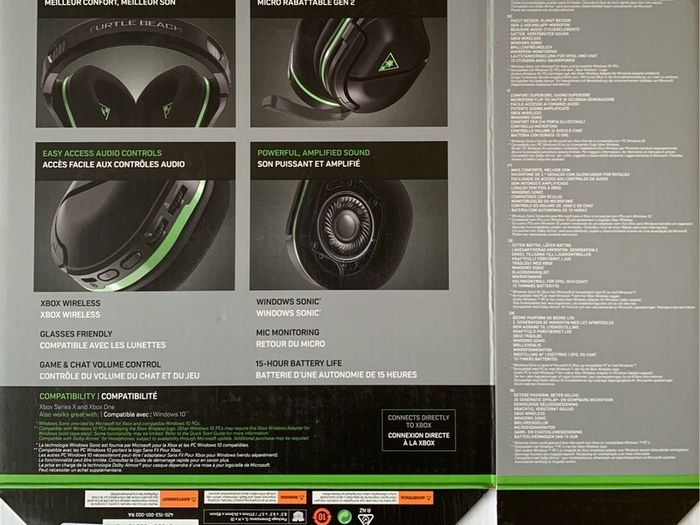Click the '420-153-001-002 RA' part number
The image size is (700, 525).
(150, 515)
